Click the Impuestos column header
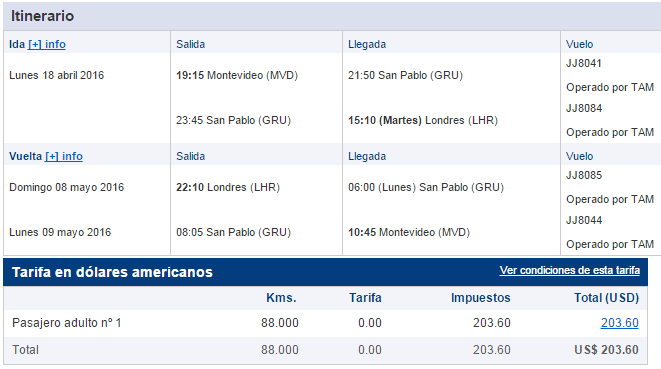 coord(481,298)
